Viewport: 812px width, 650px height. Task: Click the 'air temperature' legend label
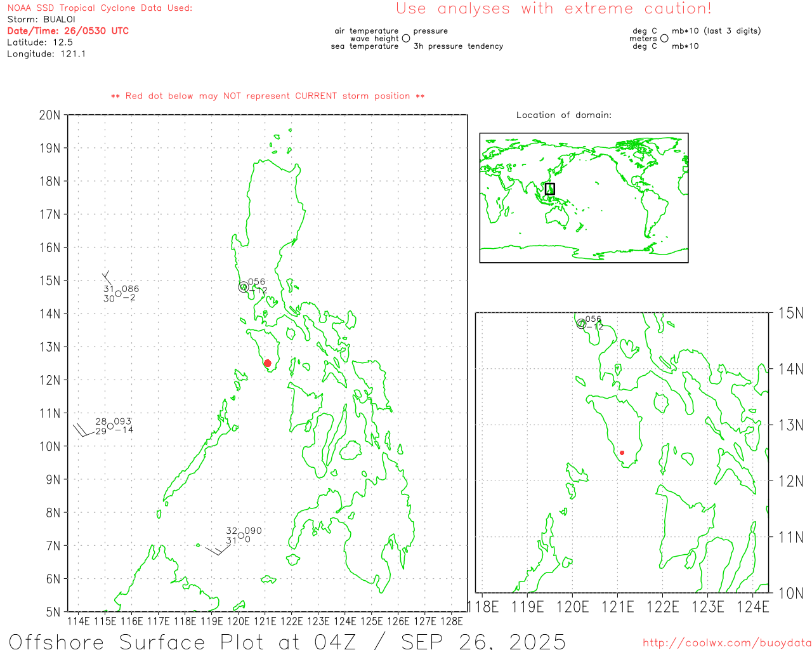(367, 31)
